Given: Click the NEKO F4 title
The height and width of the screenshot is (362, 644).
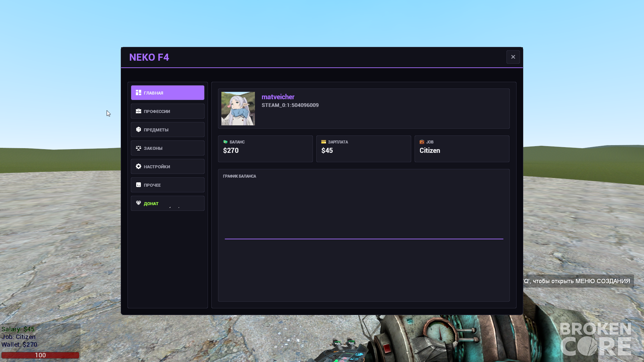Looking at the screenshot, I should click(149, 57).
